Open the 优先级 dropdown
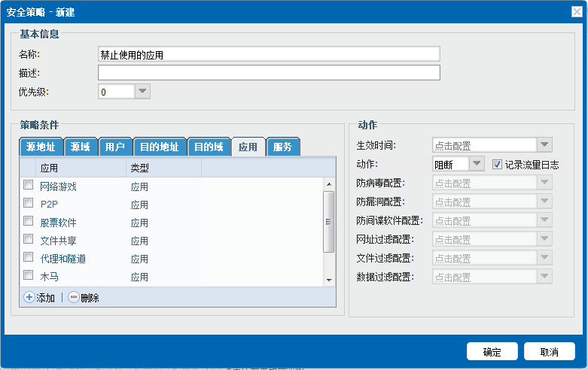 pyautogui.click(x=142, y=91)
